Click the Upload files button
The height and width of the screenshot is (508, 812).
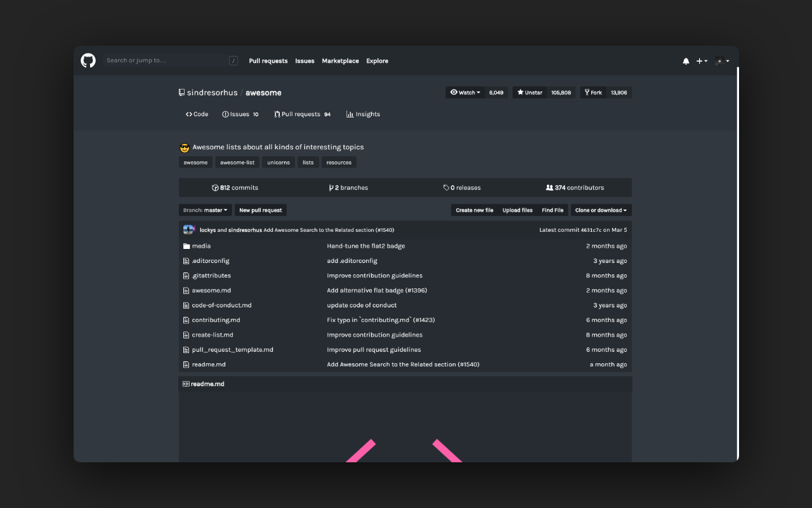(518, 210)
